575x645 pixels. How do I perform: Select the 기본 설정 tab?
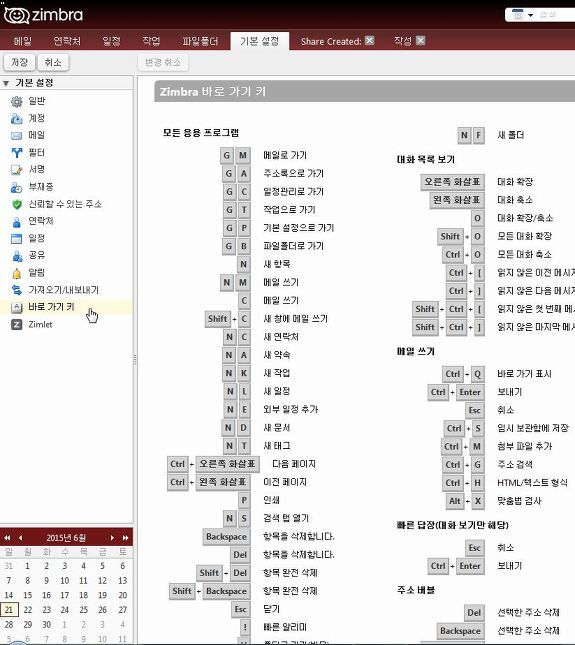point(260,41)
